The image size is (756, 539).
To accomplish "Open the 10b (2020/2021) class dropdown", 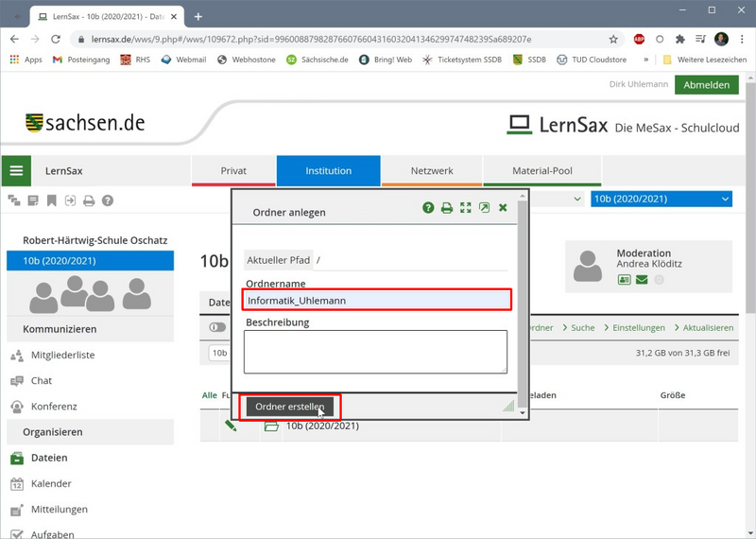I will 661,199.
